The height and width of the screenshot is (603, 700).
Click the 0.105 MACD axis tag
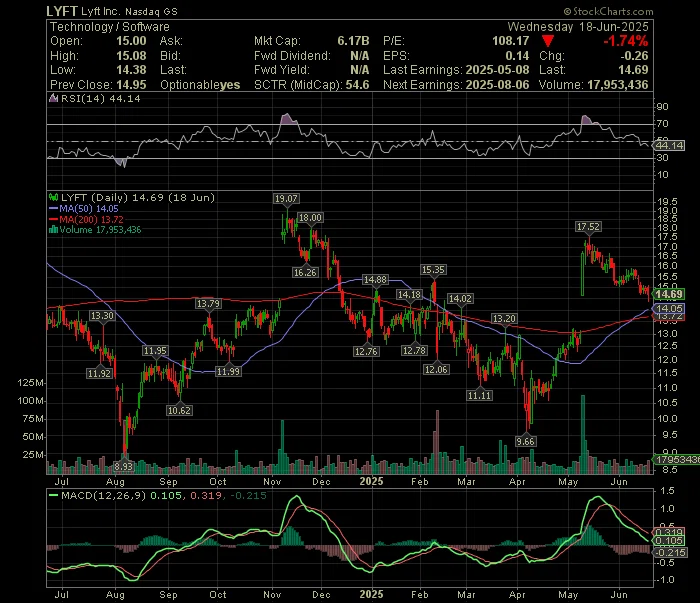coord(668,541)
